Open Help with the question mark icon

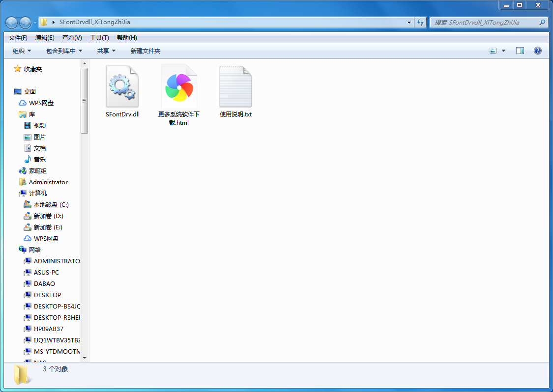537,51
